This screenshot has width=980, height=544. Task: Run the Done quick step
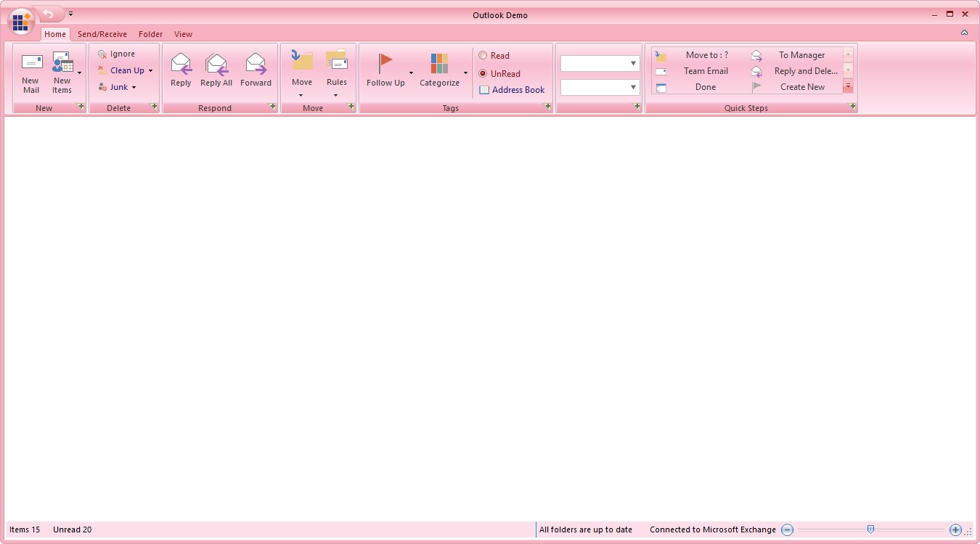700,87
